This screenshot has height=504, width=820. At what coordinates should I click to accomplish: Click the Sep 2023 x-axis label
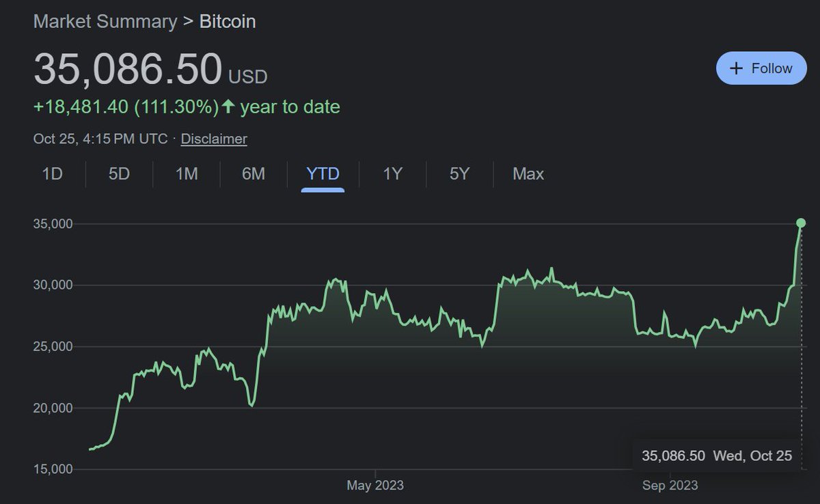[x=670, y=486]
